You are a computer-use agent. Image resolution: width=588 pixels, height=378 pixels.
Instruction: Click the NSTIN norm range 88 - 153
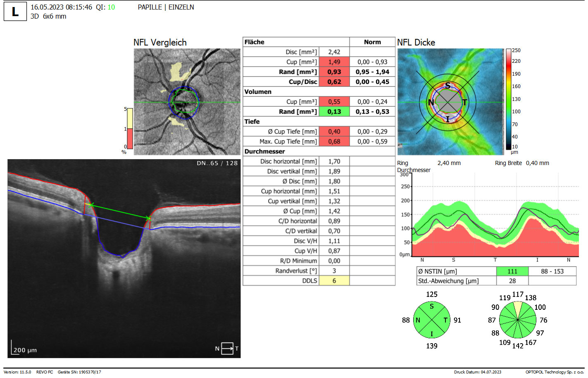point(552,271)
